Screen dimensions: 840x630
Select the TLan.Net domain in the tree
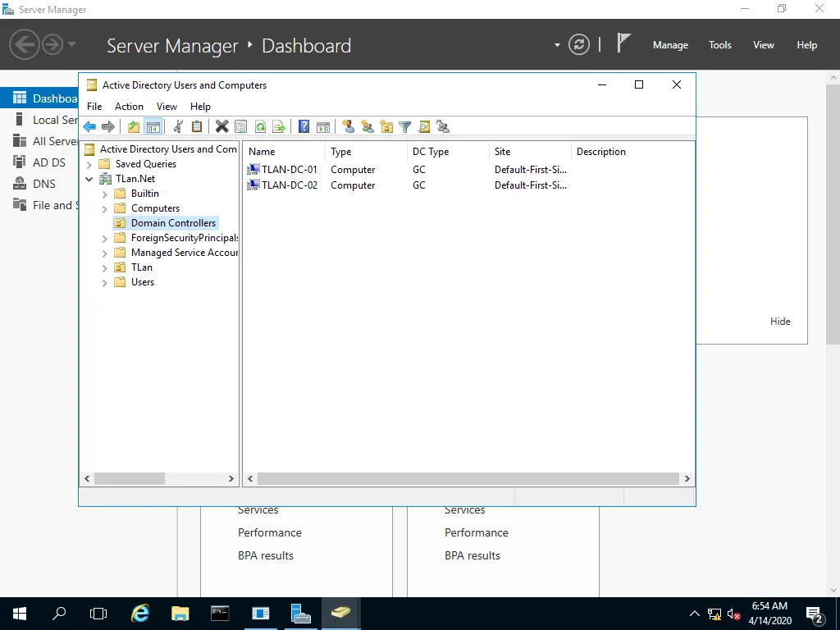click(135, 179)
